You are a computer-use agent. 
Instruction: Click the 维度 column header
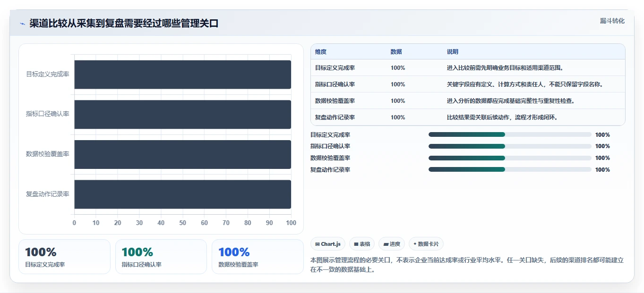point(321,52)
